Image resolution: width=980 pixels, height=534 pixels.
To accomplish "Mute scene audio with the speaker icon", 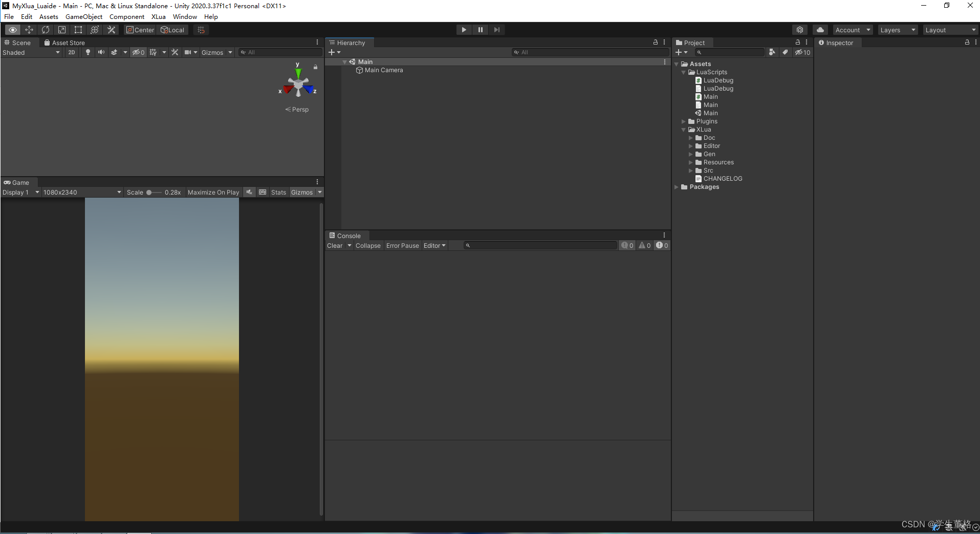I will pos(101,52).
